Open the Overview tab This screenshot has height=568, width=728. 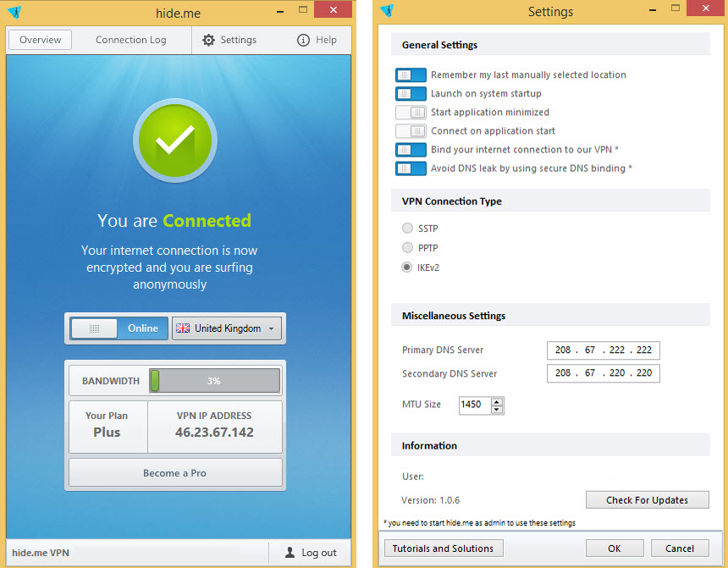(40, 40)
